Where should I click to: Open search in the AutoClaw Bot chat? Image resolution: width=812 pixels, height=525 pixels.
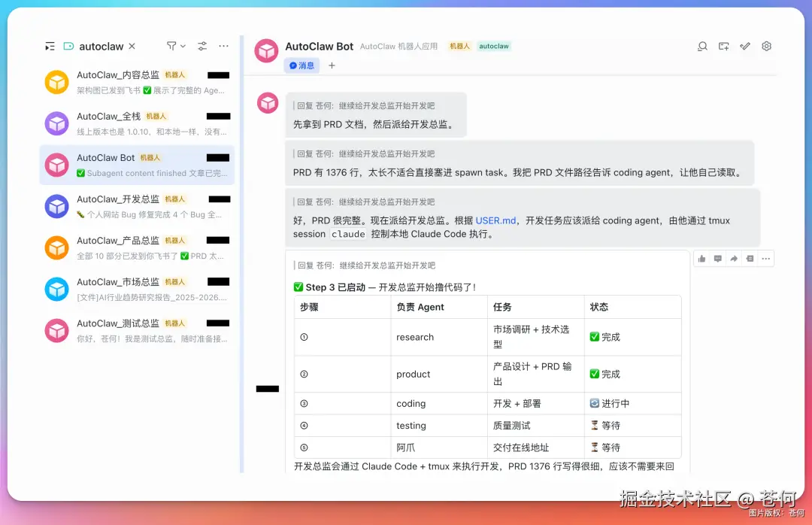tap(702, 46)
